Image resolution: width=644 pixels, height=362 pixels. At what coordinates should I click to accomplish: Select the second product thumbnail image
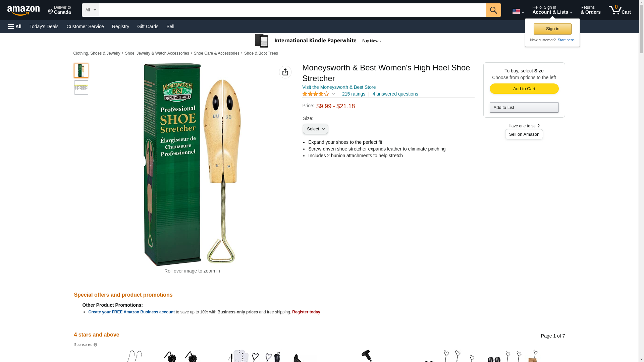click(81, 87)
